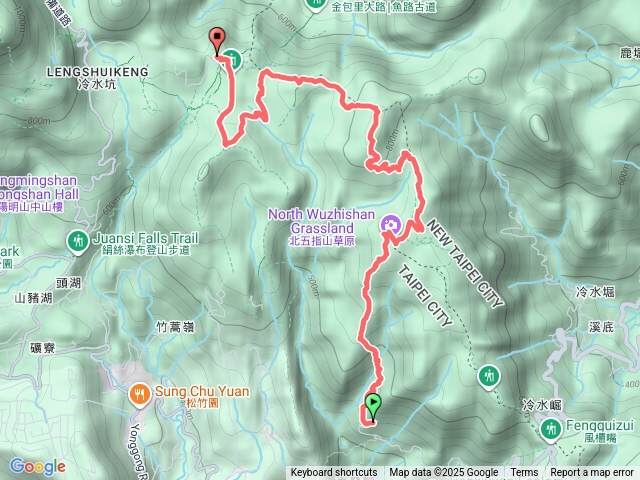Open the Terms link
Viewport: 640px width, 480px height.
click(524, 473)
